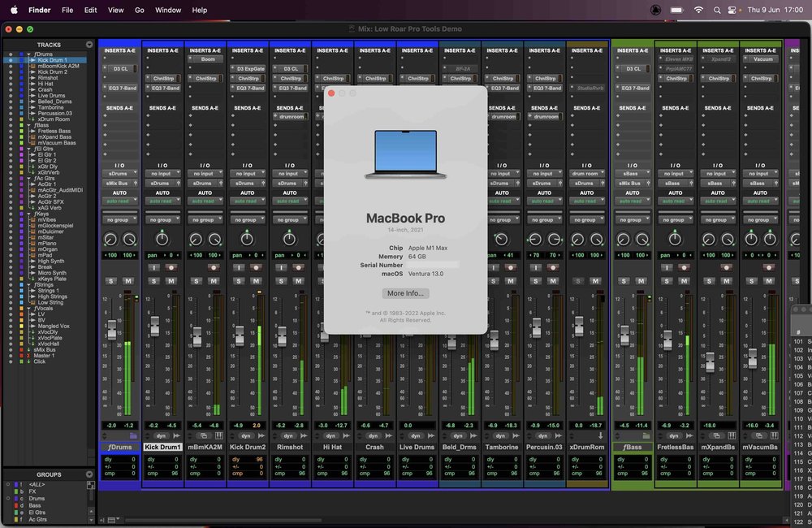Open the ChnlStrp insert on Hi Hat

point(333,78)
